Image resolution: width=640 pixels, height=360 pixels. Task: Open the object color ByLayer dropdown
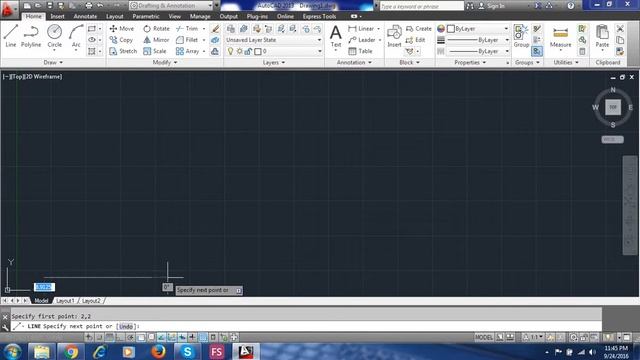[x=478, y=29]
